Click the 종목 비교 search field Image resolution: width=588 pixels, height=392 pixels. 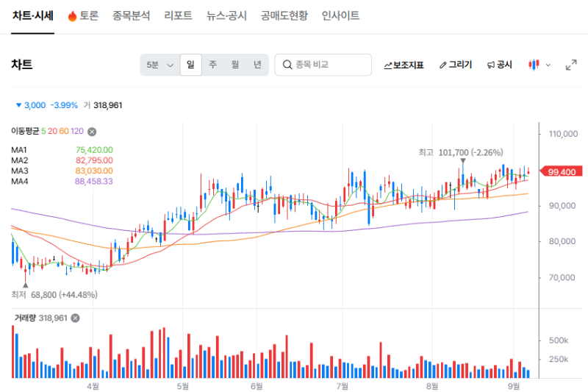click(x=323, y=65)
